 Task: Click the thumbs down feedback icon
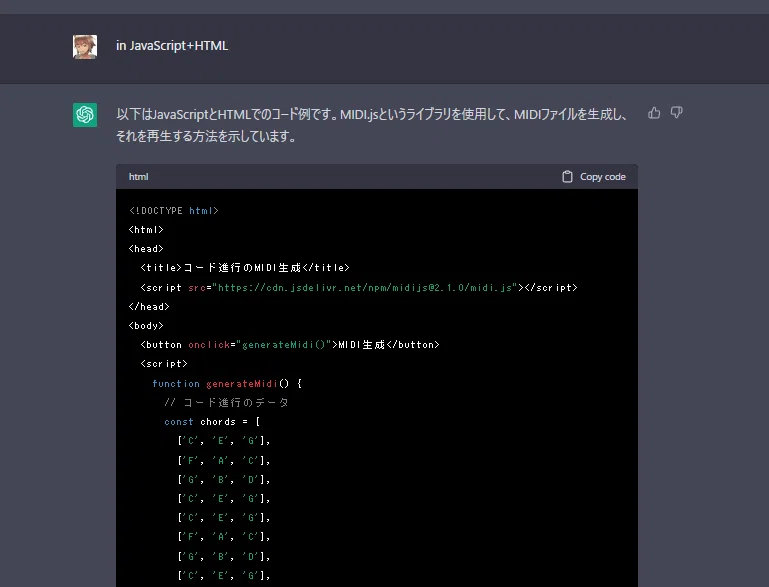click(x=677, y=113)
